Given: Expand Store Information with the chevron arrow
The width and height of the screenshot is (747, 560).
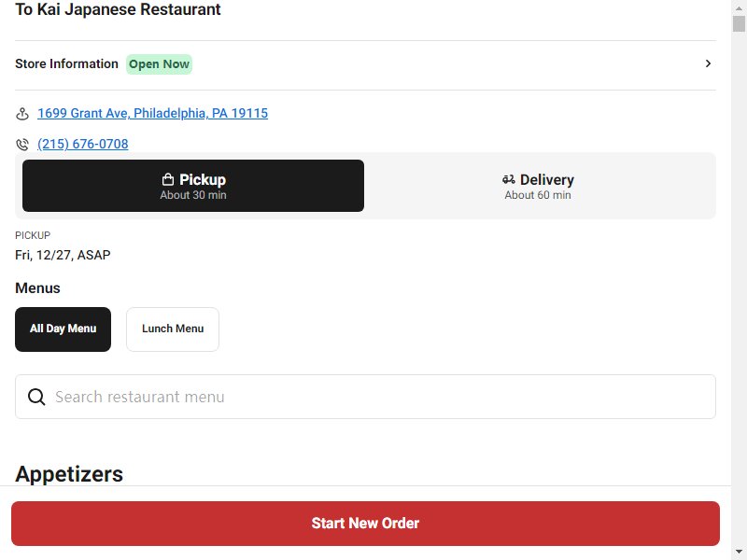Looking at the screenshot, I should pyautogui.click(x=708, y=63).
